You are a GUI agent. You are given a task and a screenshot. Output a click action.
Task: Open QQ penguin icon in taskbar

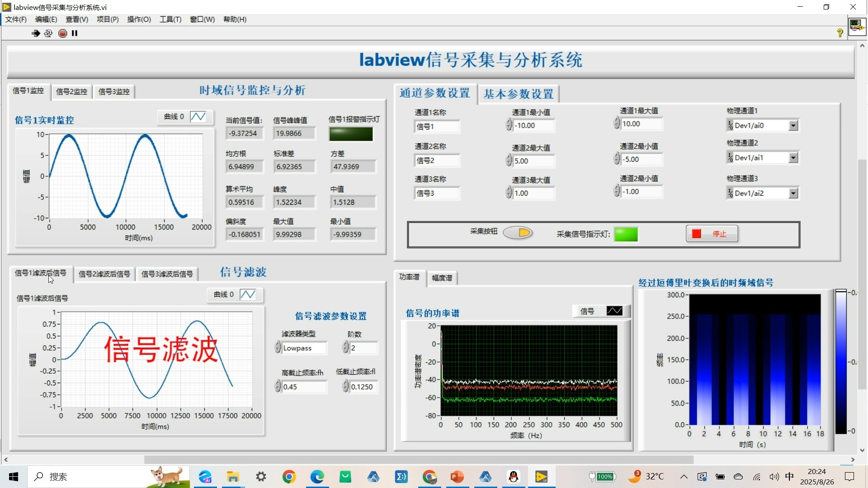point(513,477)
